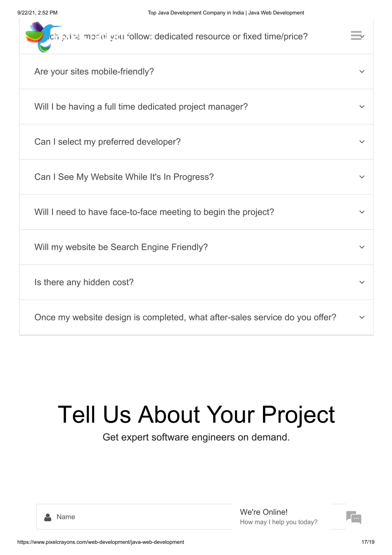Open 'Can I See My Website While It's In Progress?'
This screenshot has width=392, height=555.
tap(196, 177)
